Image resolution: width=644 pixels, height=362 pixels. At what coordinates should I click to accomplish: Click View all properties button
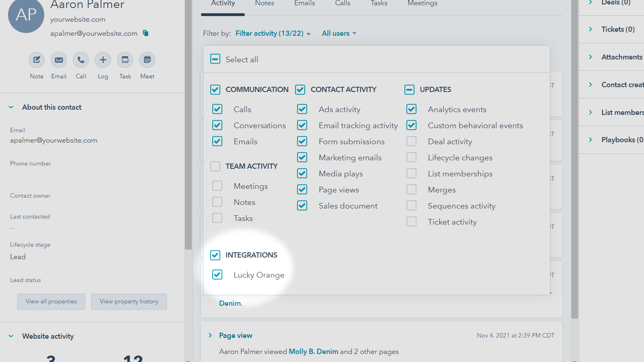point(51,302)
